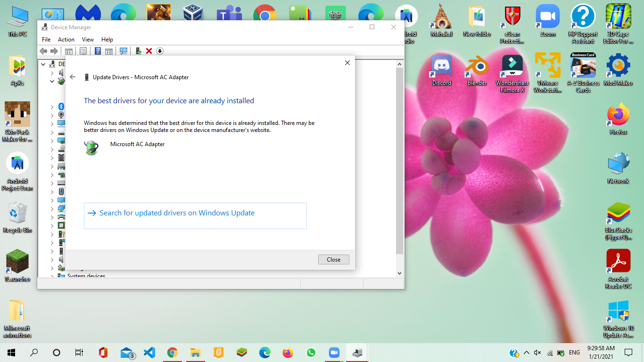644x362 pixels.
Task: Expand the Keyboards category chevron
Action: point(52,183)
